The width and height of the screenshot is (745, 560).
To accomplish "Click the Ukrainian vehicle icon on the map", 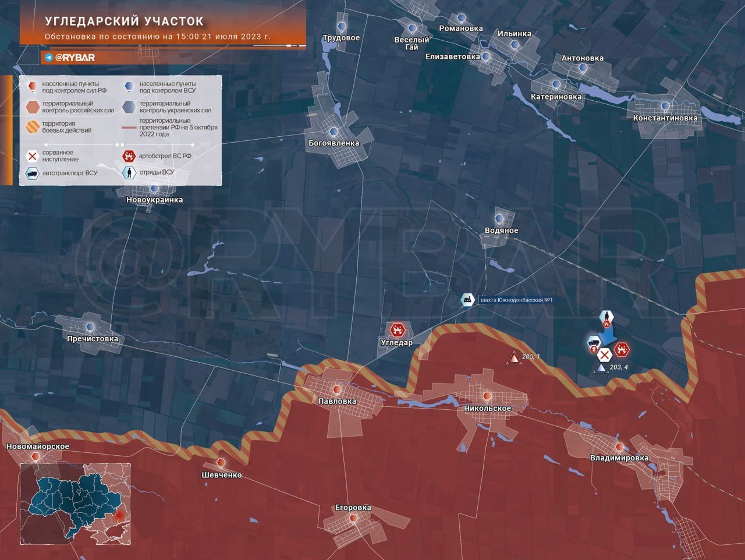I will click(594, 343).
